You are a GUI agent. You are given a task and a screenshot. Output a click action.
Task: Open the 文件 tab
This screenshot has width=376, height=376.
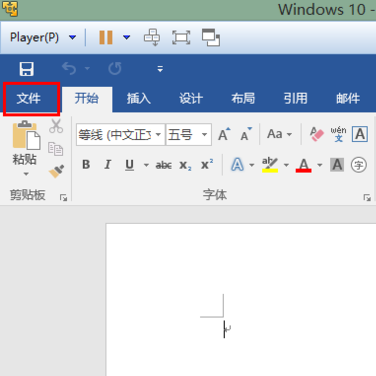(29, 99)
